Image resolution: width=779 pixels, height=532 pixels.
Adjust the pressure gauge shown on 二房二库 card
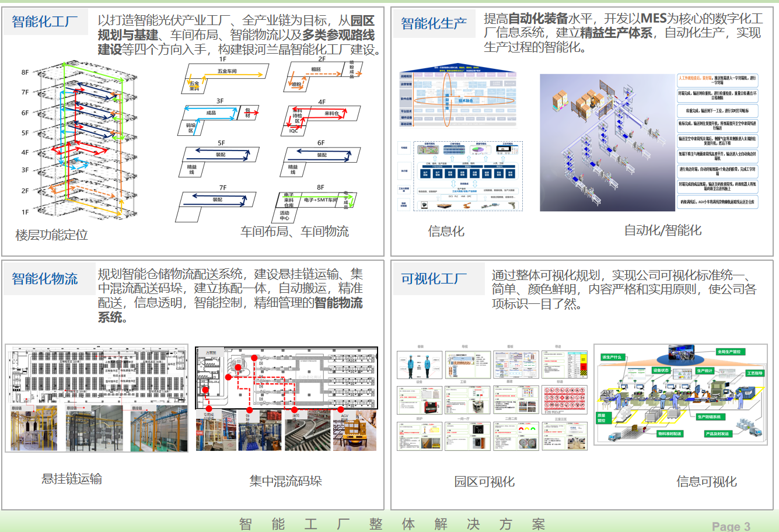coord(526,442)
